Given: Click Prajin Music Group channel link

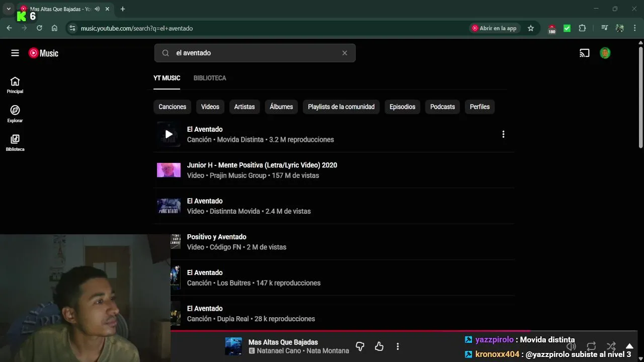Looking at the screenshot, I should (x=238, y=175).
